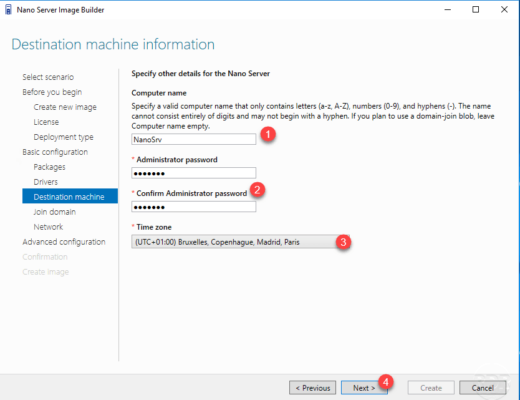This screenshot has height=400, width=520.
Task: Click the Confirm Administrator password label
Action: pyautogui.click(x=192, y=193)
